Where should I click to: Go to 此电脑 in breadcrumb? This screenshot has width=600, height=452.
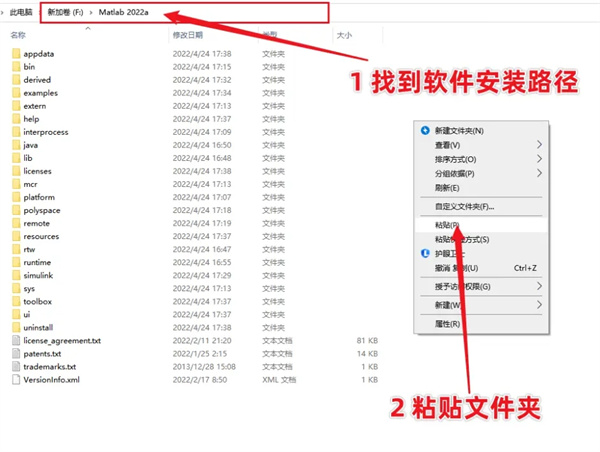21,13
